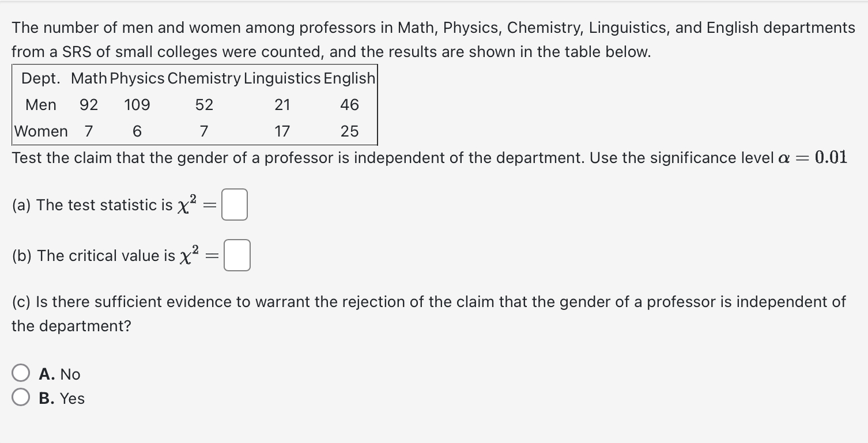This screenshot has height=443, width=868.
Task: Click the Math column header
Action: 89,78
